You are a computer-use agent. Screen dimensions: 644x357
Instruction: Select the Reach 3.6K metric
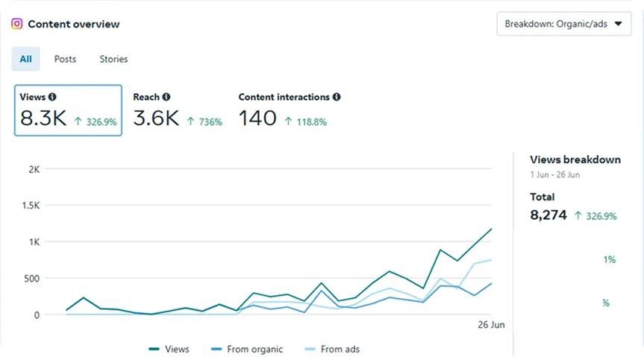pyautogui.click(x=177, y=110)
